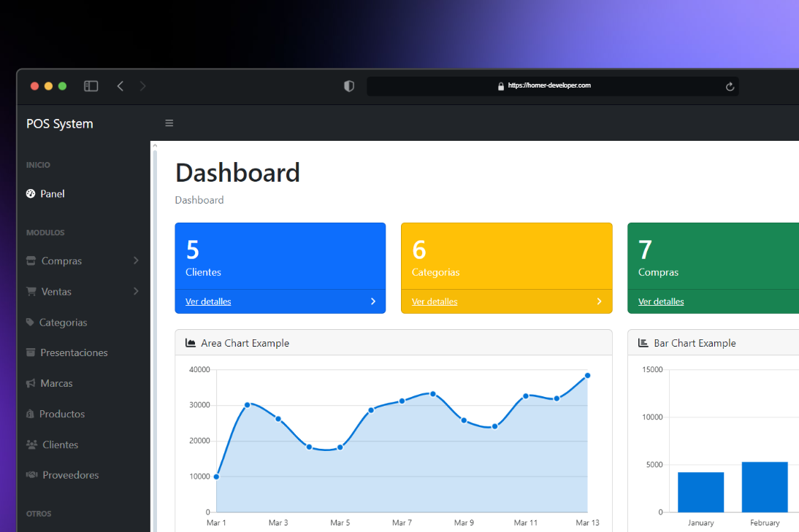Expand the Compras submenu chevron
This screenshot has width=799, height=532.
coord(136,261)
